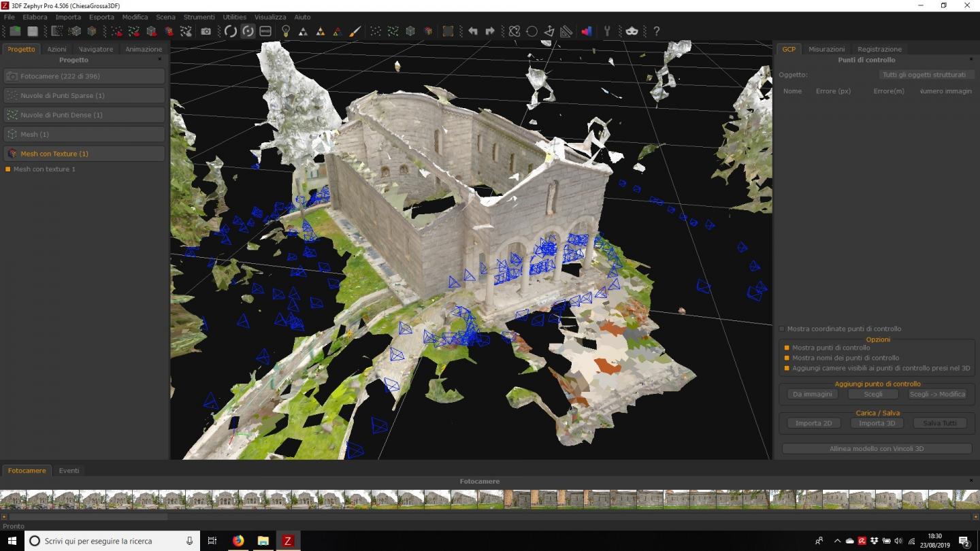Click the ruler and triangle measurement icon
980x551 pixels.
pos(566,31)
